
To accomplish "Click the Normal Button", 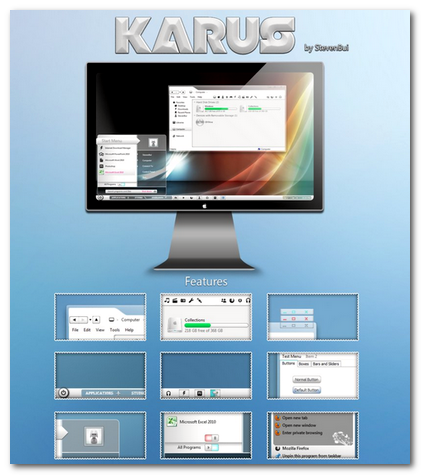I will [306, 380].
